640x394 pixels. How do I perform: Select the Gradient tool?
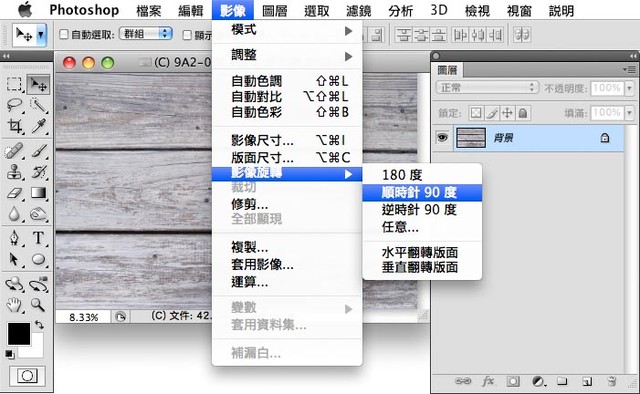pos(38,193)
